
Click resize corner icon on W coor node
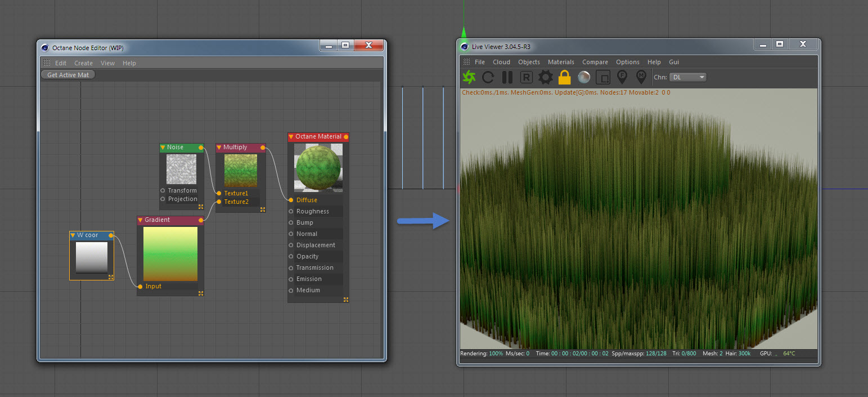click(x=111, y=277)
